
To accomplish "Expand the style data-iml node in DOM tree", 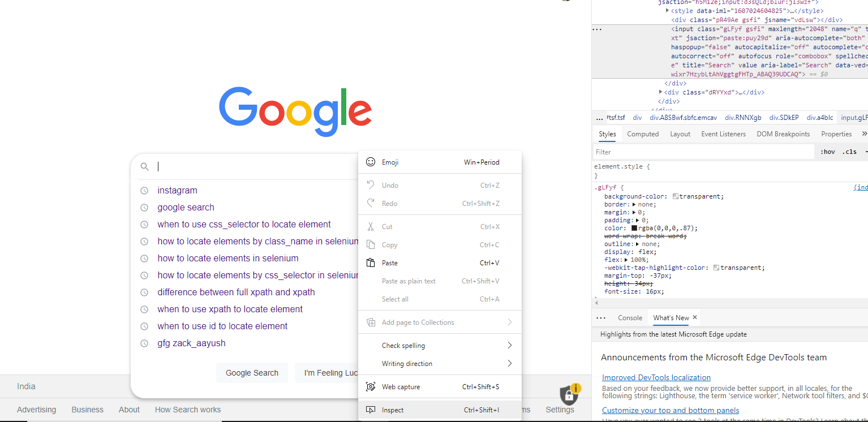I will (x=668, y=11).
